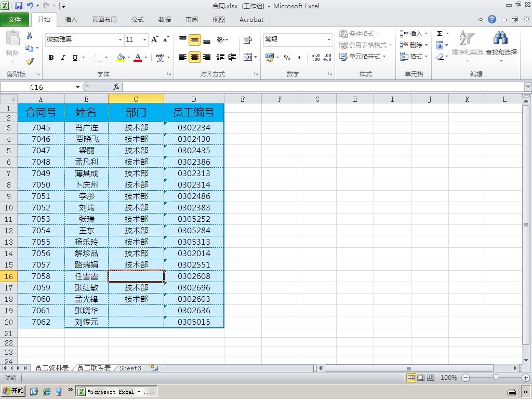Click the Clear eraser icon
532x399 pixels.
[440, 56]
